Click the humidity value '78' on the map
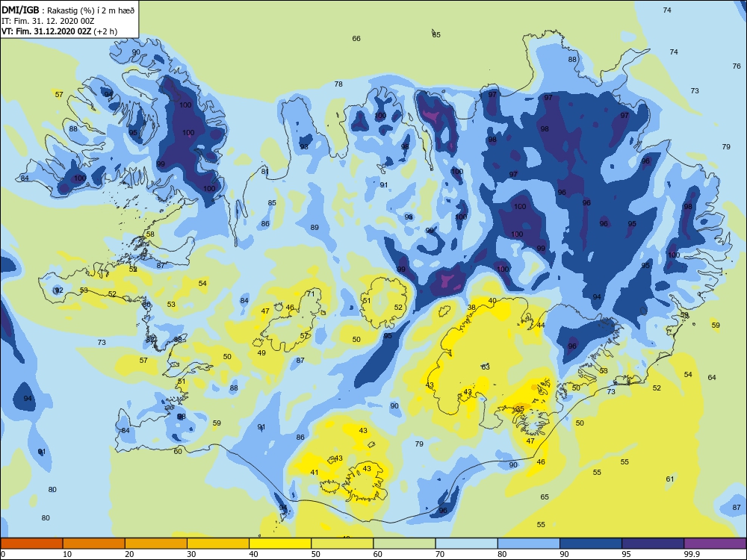This screenshot has height=560, width=747. click(x=338, y=84)
